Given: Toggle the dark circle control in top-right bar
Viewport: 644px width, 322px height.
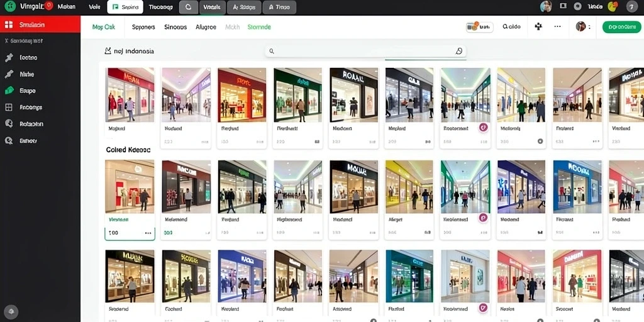Looking at the screenshot, I should coord(578,6).
